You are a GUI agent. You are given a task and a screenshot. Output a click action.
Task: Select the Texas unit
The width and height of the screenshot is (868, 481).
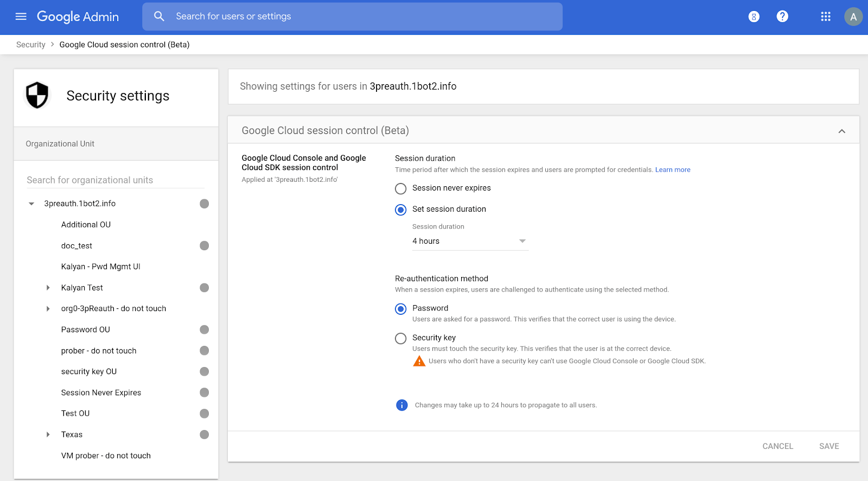[x=72, y=434]
